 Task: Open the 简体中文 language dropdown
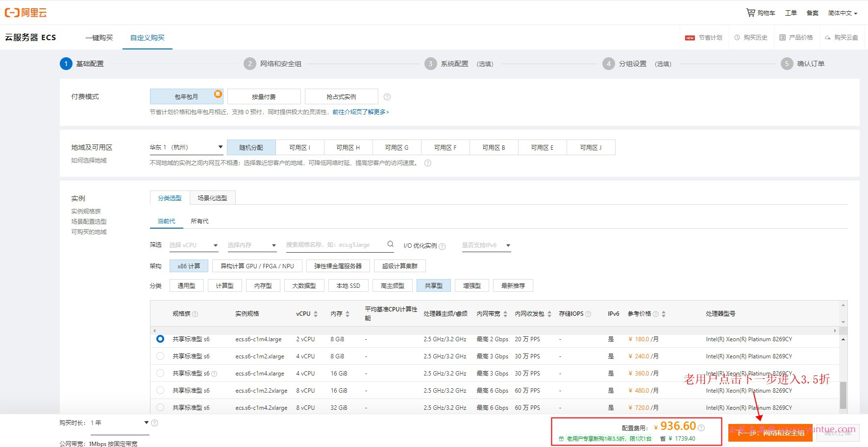[x=843, y=13]
